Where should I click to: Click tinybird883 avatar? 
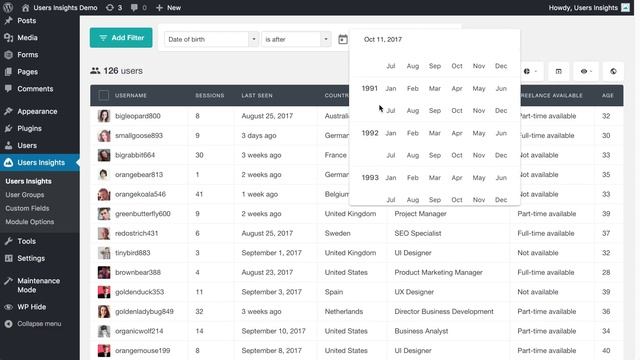104,253
